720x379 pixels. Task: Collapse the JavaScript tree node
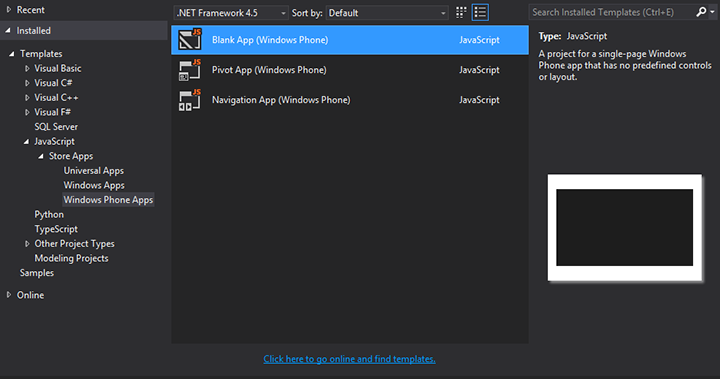tap(27, 141)
